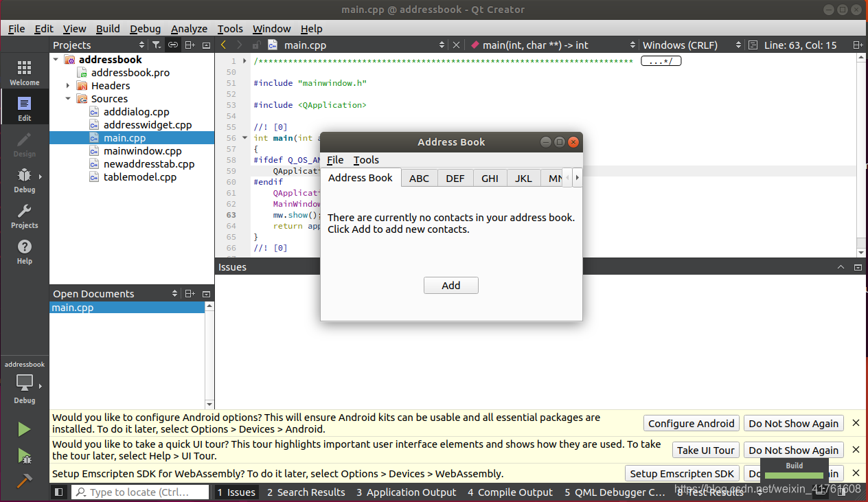Switch to the DEF tab
The width and height of the screenshot is (868, 502).
[x=455, y=178]
